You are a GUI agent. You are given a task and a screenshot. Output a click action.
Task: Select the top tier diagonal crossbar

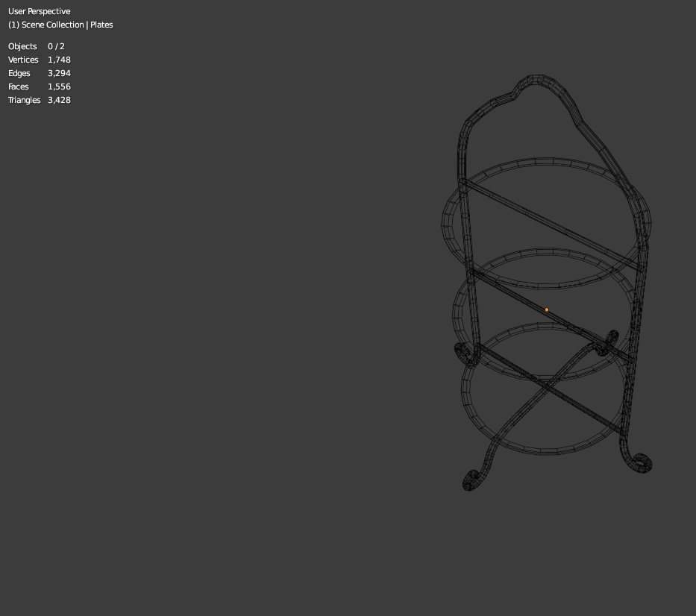coord(551,224)
